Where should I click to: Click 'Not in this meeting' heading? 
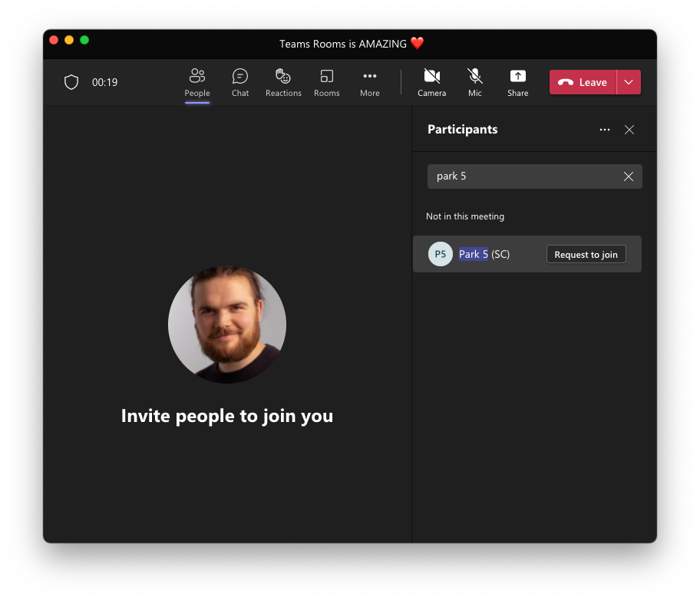point(464,216)
